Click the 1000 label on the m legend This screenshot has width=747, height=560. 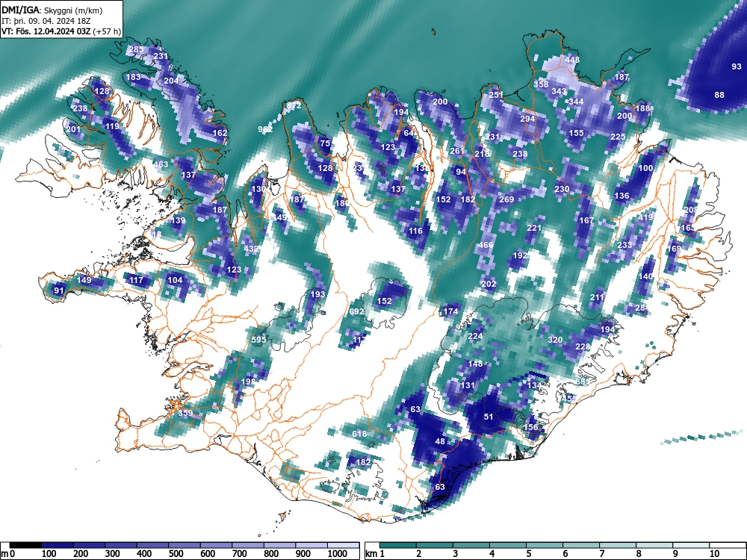(x=338, y=554)
